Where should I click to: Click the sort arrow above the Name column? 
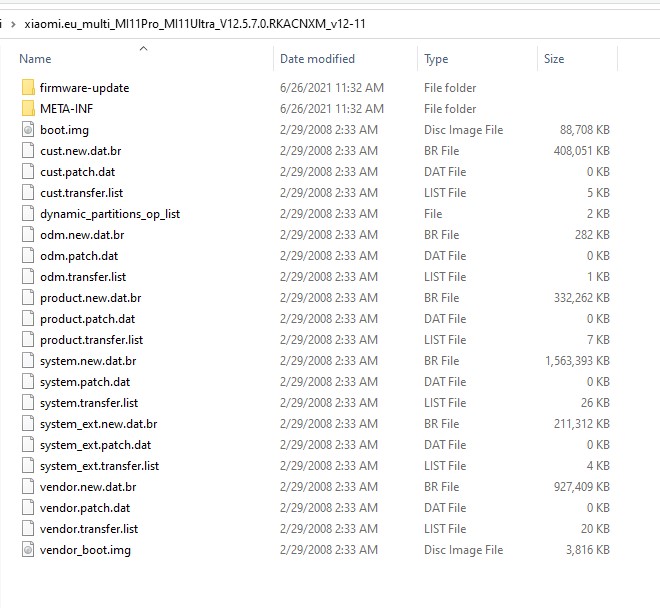[144, 48]
